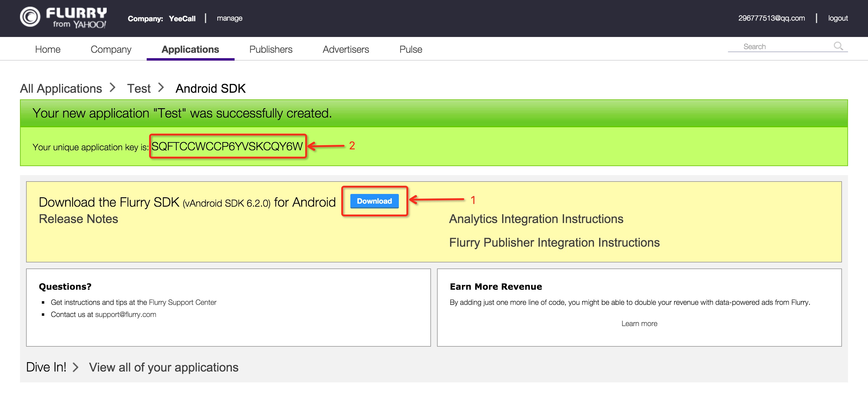Click the application key SQFTCCWCCP6YVSKCQY6W

[x=227, y=146]
